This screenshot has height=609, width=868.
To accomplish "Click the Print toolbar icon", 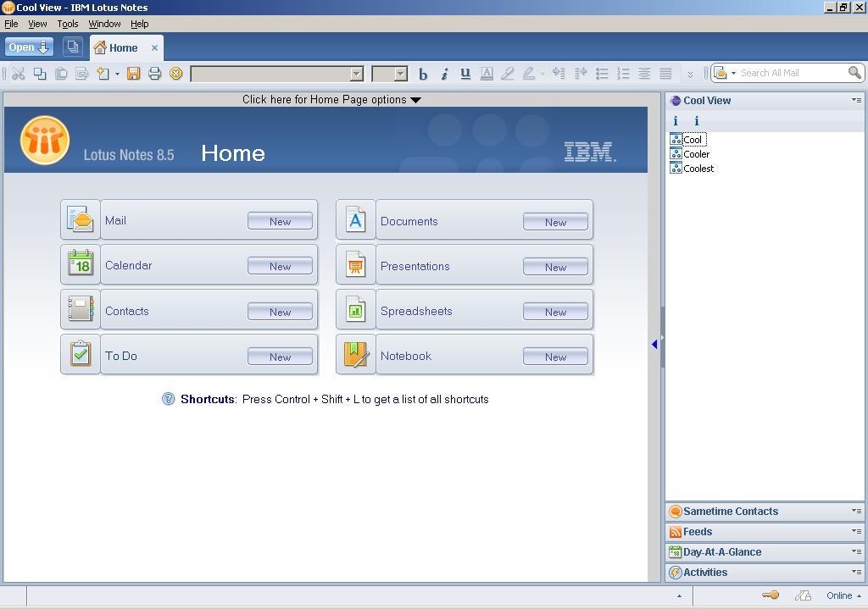I will 155,74.
